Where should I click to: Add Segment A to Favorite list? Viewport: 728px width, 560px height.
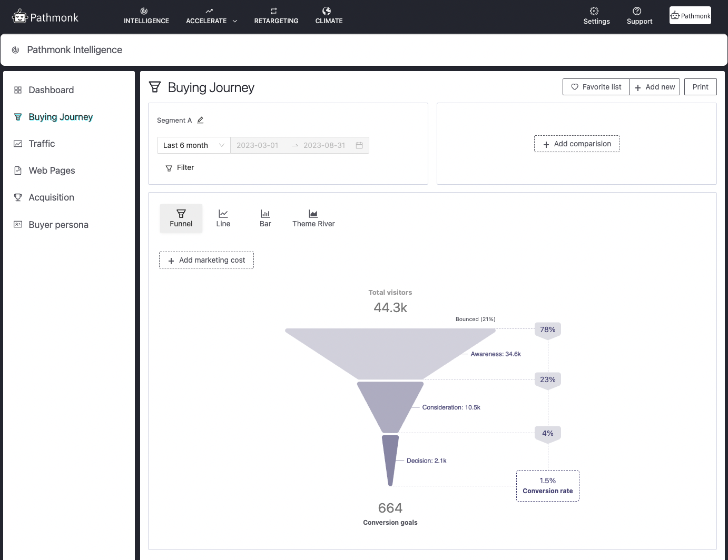click(x=596, y=86)
